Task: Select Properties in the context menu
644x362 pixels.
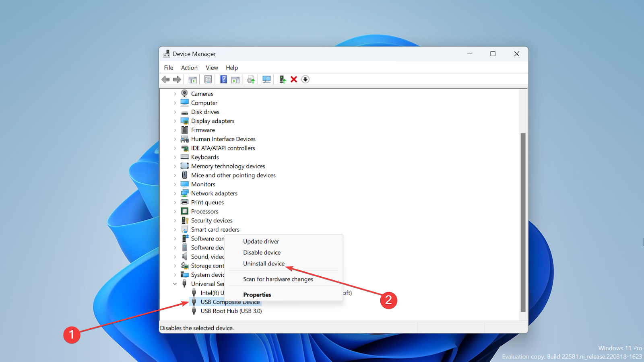Action: point(257,295)
